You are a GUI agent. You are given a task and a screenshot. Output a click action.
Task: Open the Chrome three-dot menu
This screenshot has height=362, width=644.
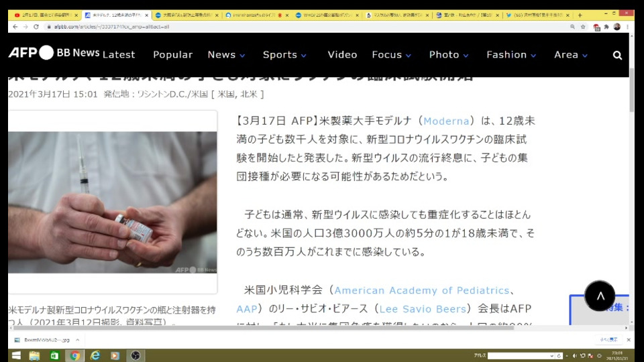[627, 27]
